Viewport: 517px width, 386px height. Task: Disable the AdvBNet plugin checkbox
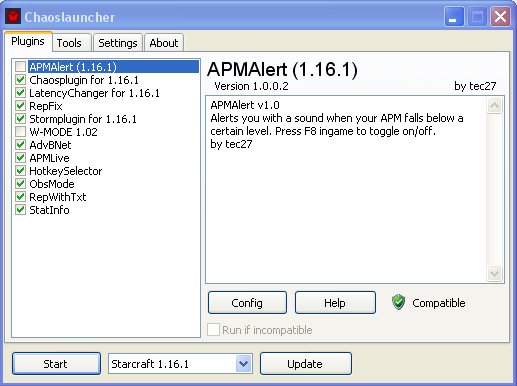[x=20, y=145]
